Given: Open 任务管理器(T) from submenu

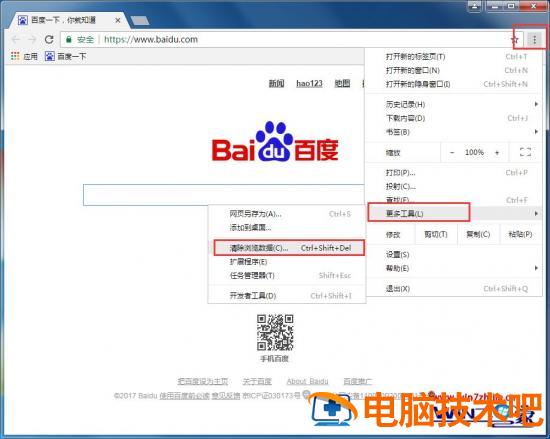Looking at the screenshot, I should [287, 275].
